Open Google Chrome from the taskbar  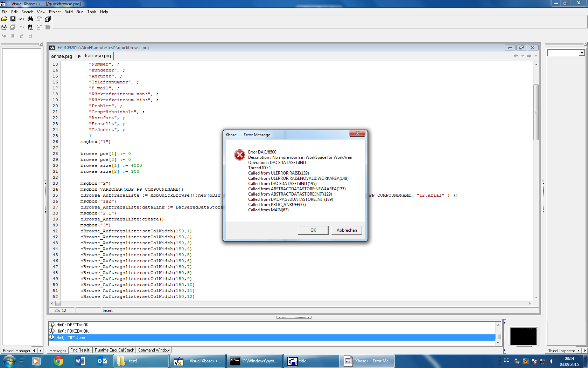pyautogui.click(x=58, y=361)
